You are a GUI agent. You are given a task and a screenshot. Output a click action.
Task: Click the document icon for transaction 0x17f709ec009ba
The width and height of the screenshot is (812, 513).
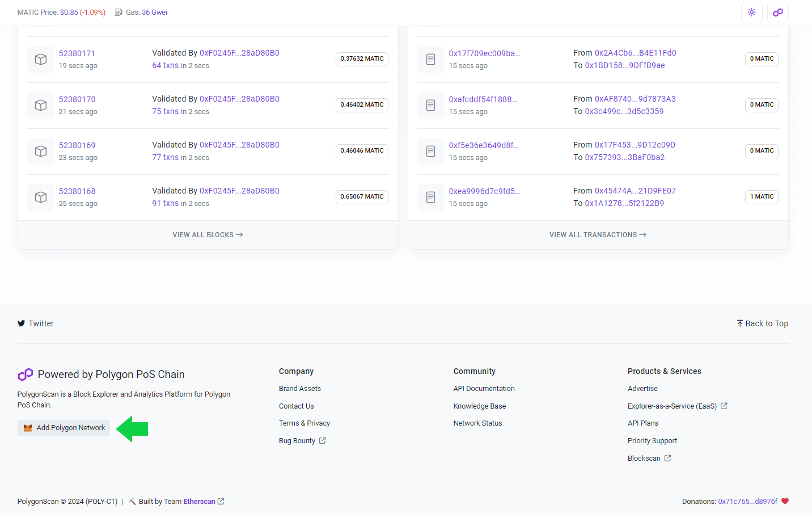point(430,59)
